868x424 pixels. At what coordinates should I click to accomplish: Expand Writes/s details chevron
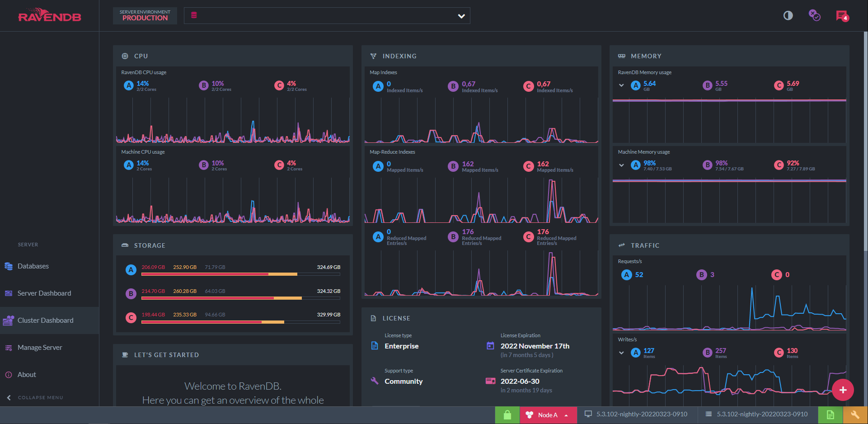coord(621,353)
